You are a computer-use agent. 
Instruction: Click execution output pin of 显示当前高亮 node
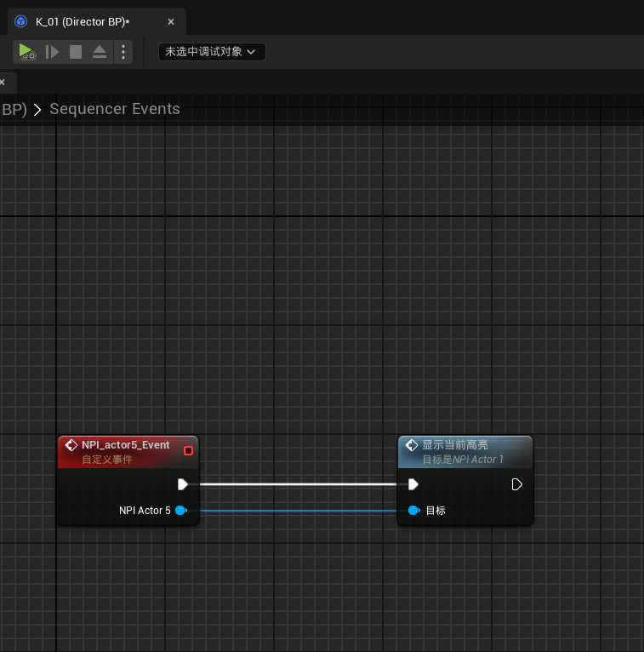(x=517, y=484)
